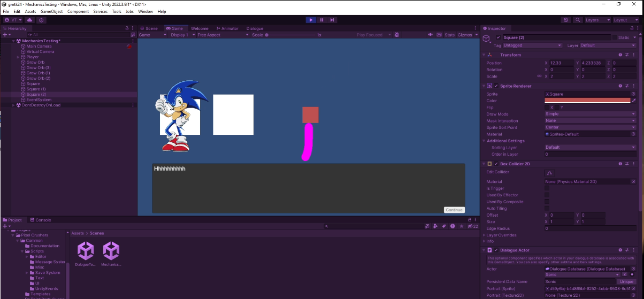The height and width of the screenshot is (299, 644).
Task: Click the eyedropper next to Color field
Action: click(x=634, y=101)
